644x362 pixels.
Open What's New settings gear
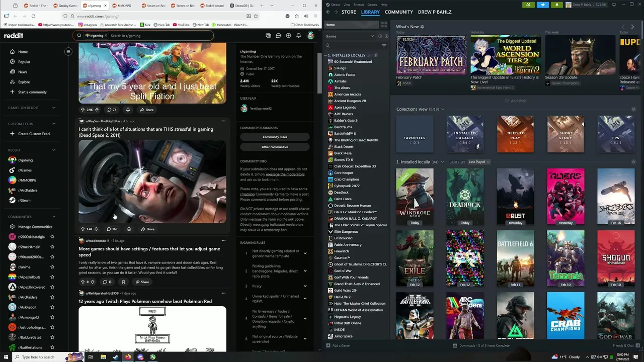pyautogui.click(x=422, y=27)
